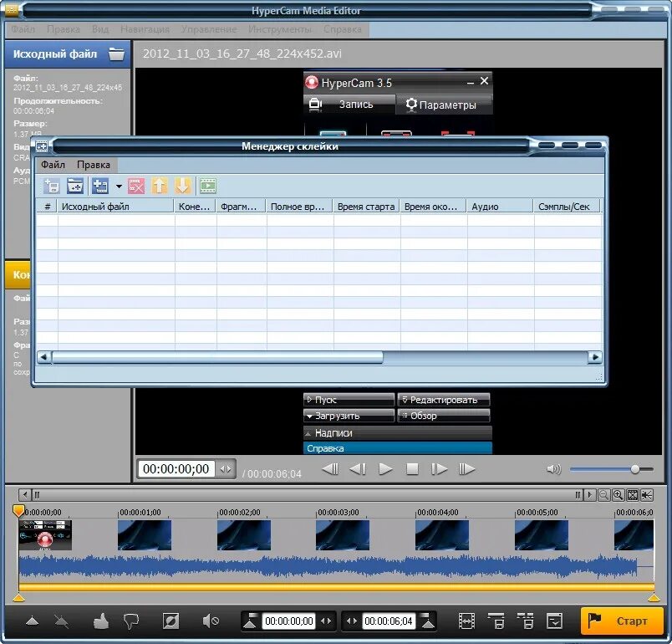Open join list folder icon in Менеджер склейки
This screenshot has width=672, height=644.
[x=75, y=187]
